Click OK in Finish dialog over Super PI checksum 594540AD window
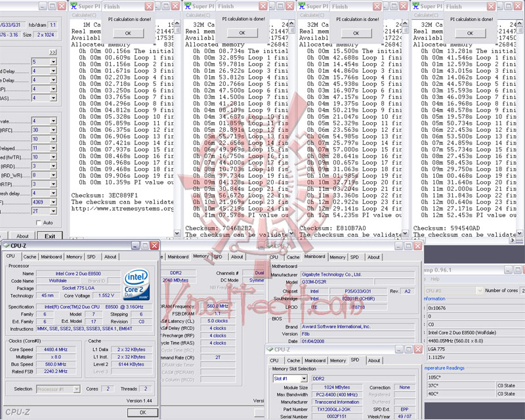 pyautogui.click(x=470, y=33)
